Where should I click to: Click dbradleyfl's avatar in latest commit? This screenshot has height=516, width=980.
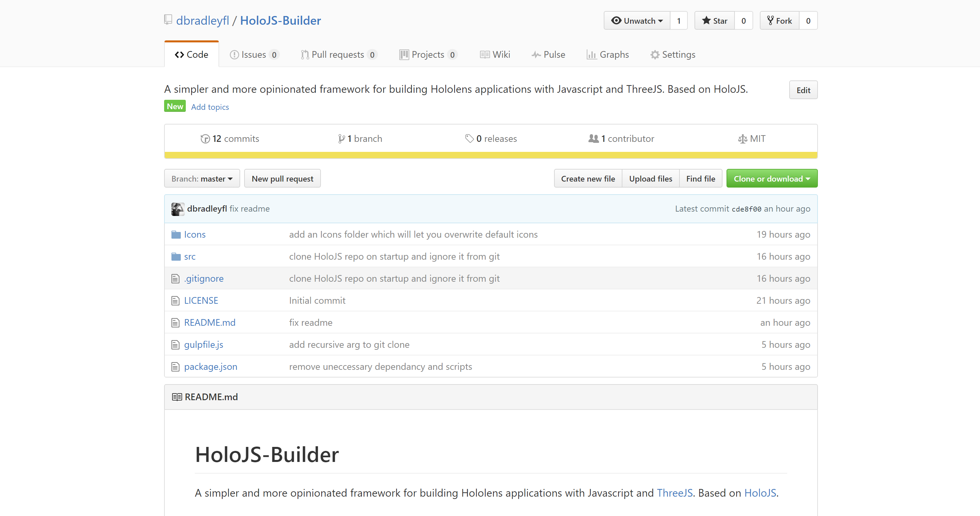click(178, 209)
